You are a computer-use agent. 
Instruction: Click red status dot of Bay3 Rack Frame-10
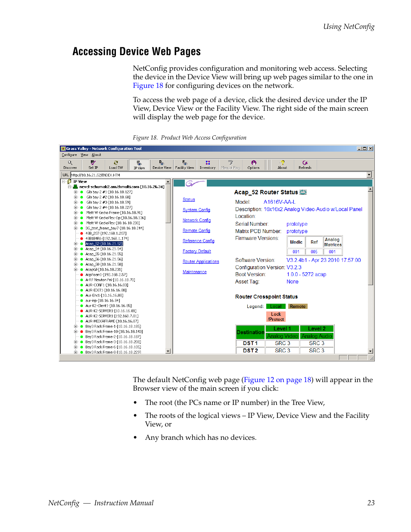click(81, 332)
